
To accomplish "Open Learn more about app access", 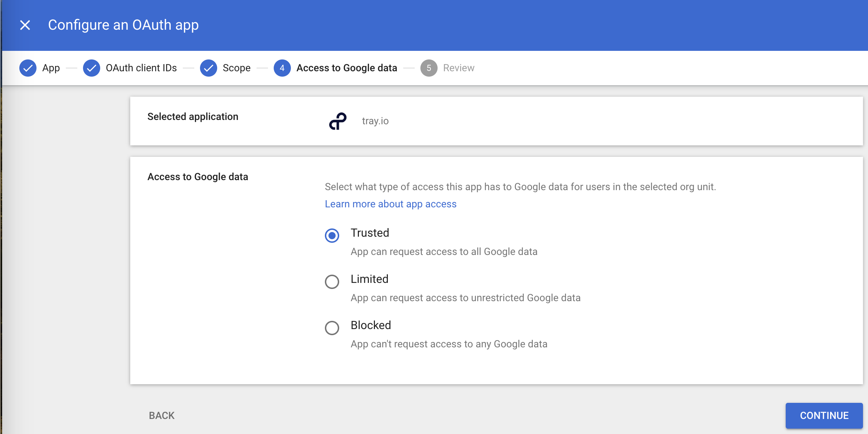I will (x=390, y=204).
